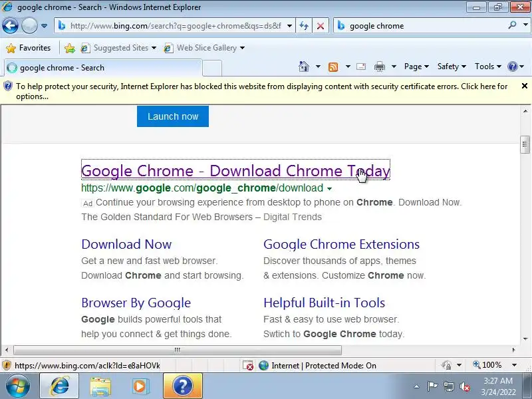Click the horizontal scrollbar thumb
Screen dimensions: 532x399
(178, 350)
